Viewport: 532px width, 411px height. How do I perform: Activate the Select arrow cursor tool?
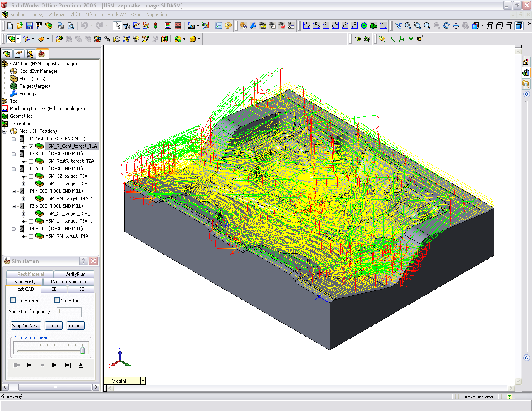click(118, 26)
